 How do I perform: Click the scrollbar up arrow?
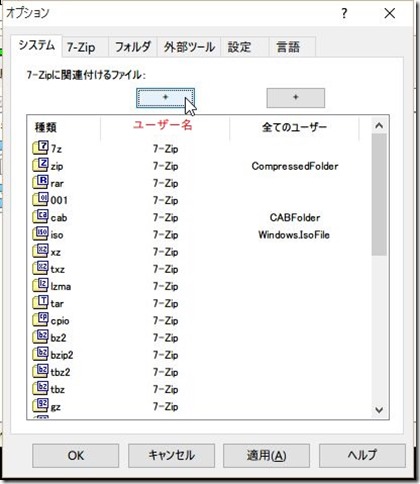click(x=379, y=126)
